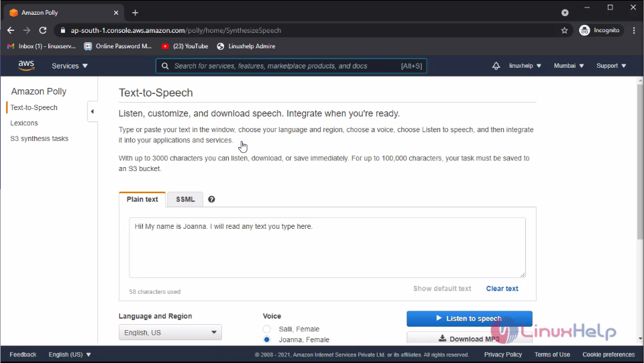Click the browser address bar URL
This screenshot has width=644, height=363.
(176, 30)
